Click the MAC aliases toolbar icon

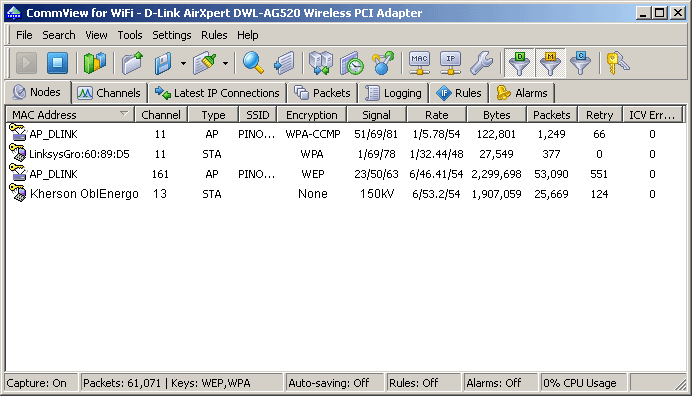419,63
